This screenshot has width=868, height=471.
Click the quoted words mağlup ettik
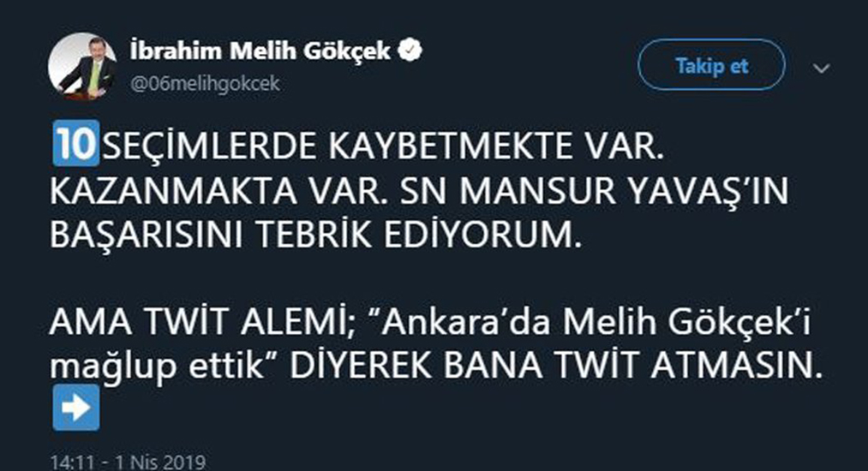[x=161, y=367]
